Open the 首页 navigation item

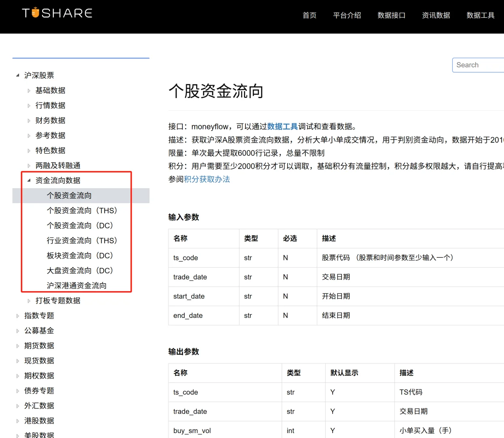click(309, 15)
